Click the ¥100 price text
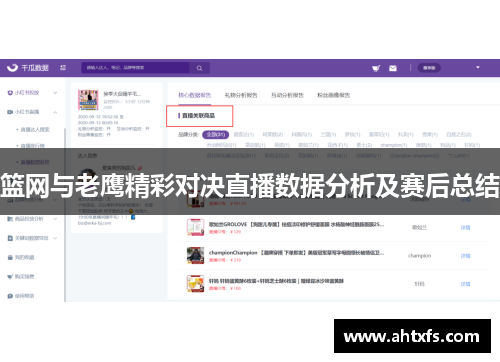 236,288
